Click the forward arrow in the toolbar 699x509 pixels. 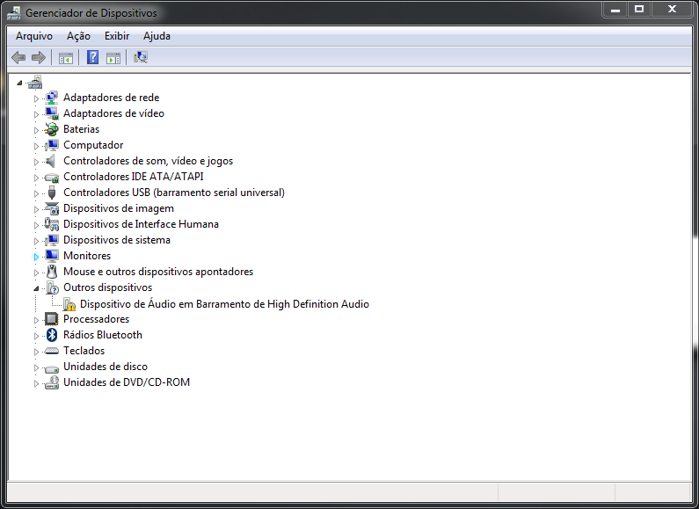click(38, 58)
